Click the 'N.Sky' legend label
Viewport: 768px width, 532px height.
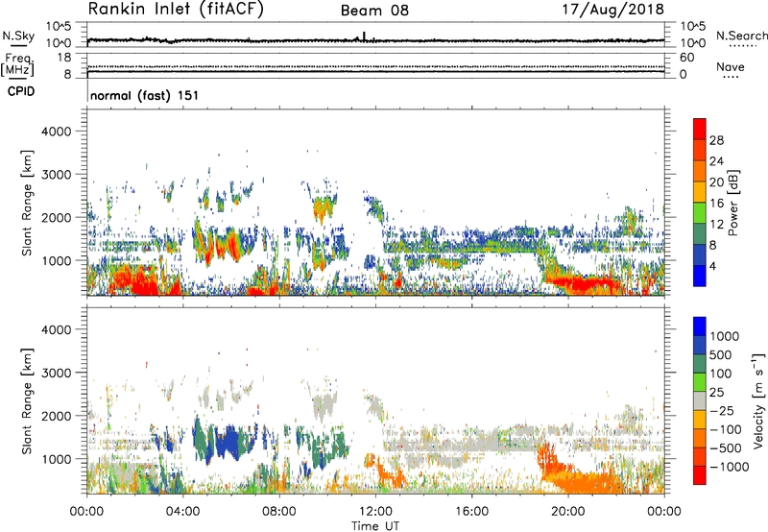pos(18,36)
